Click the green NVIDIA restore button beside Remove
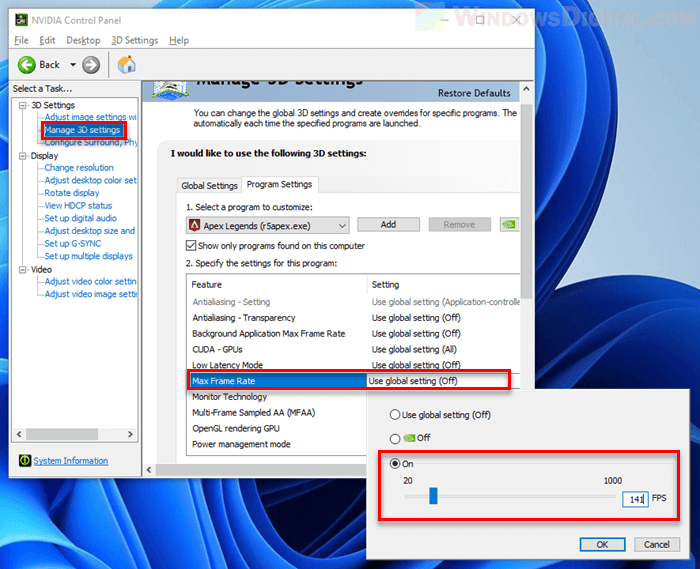 [509, 224]
